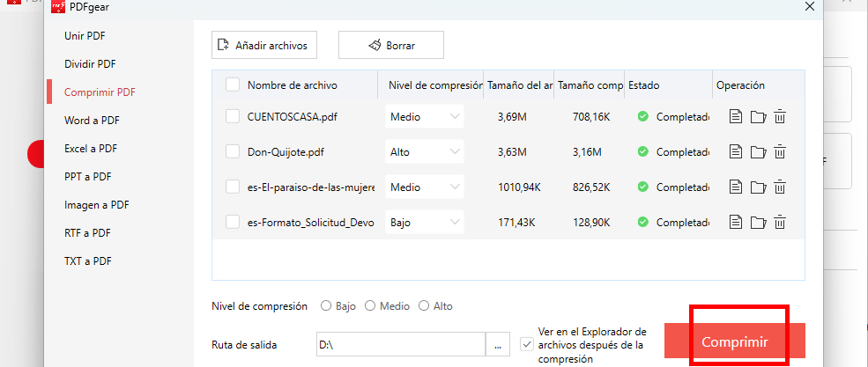The image size is (868, 367).
Task: Open folder for es-Formato_Solicitud file
Action: [758, 223]
